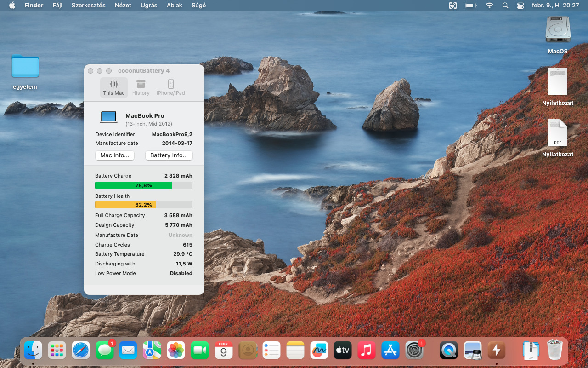Viewport: 588px width, 368px height.
Task: Click the coconutBattery icon in the Dock
Action: click(x=497, y=351)
